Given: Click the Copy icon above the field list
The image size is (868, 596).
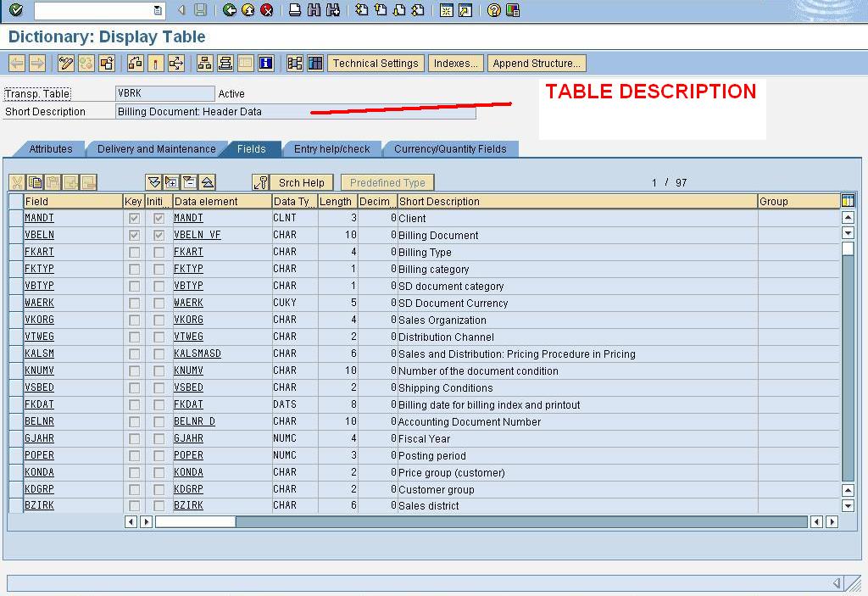Looking at the screenshot, I should [35, 181].
